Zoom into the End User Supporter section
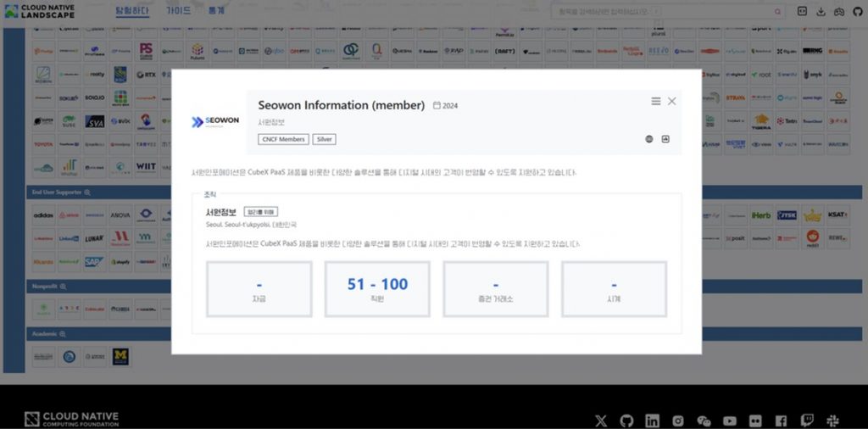868x429 pixels. pos(87,192)
